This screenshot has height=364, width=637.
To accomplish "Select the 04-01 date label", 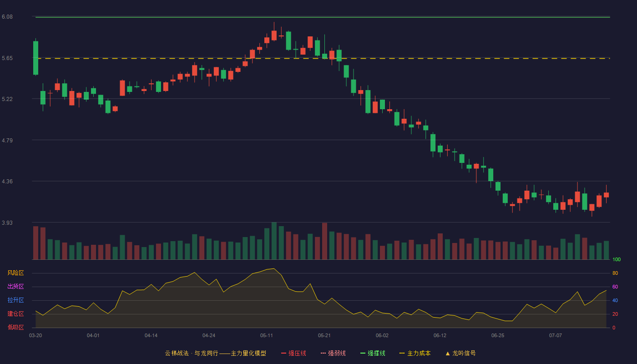I will click(x=93, y=335).
